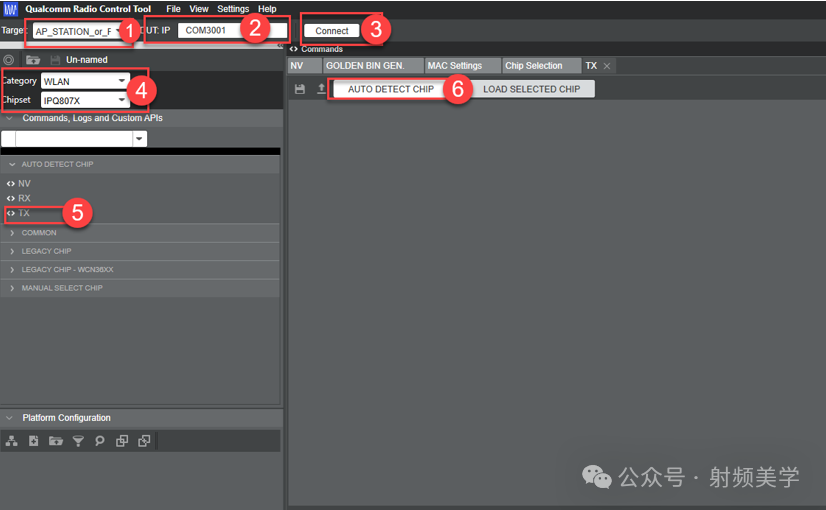Select TX command in tree
826x510 pixels.
click(24, 213)
